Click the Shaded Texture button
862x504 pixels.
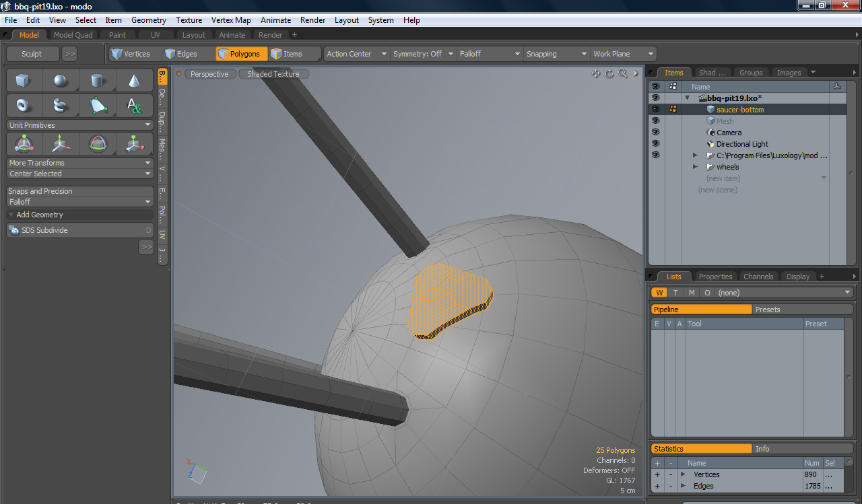(x=273, y=74)
